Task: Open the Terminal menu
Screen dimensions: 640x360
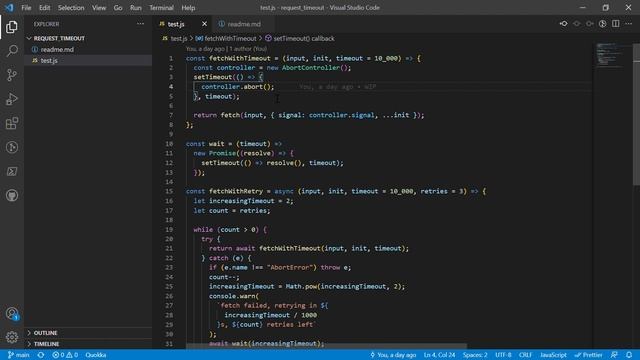Action: [161, 8]
